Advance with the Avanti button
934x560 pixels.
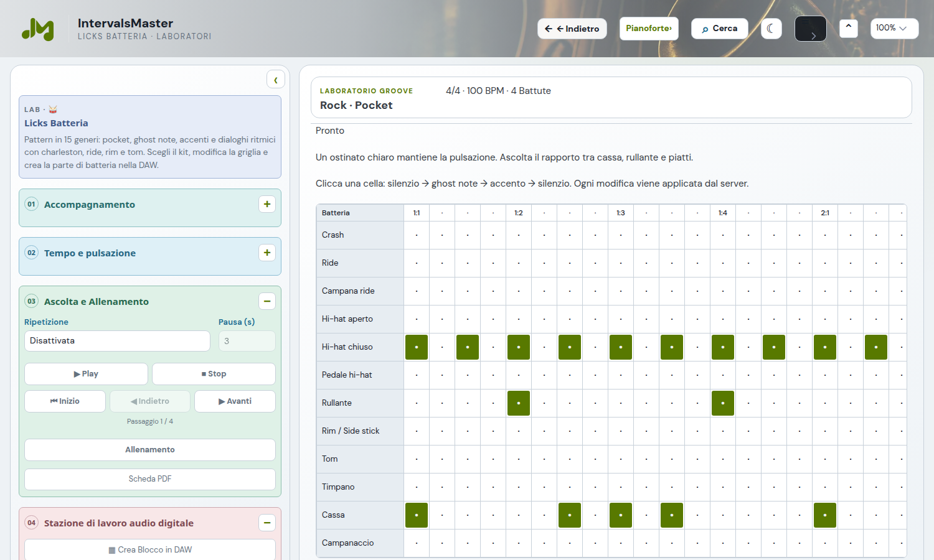pos(235,401)
